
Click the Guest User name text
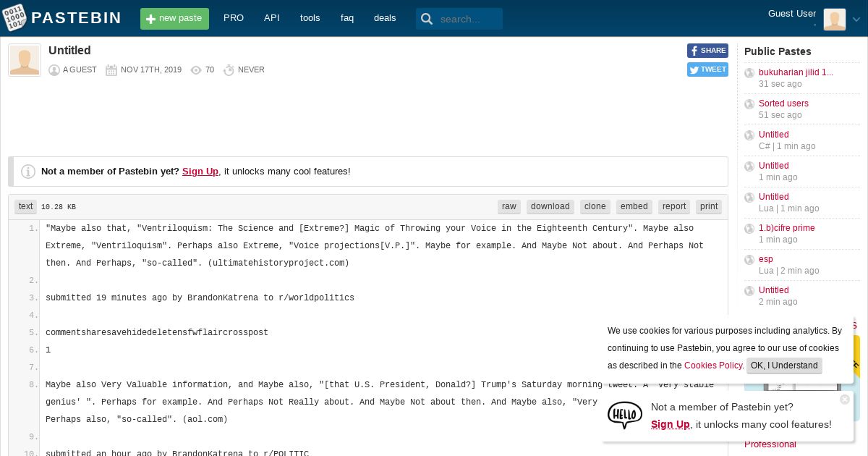point(792,14)
